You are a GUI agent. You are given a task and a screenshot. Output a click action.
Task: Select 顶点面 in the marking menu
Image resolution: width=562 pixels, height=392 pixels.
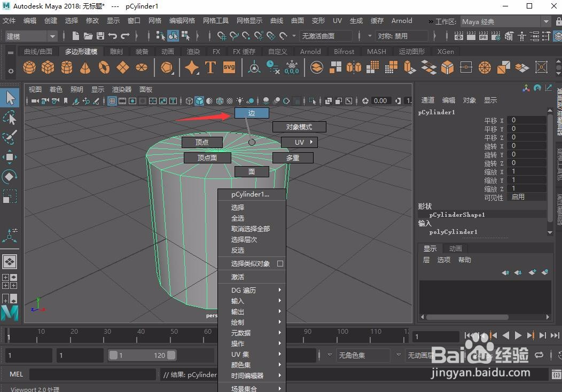[207, 158]
